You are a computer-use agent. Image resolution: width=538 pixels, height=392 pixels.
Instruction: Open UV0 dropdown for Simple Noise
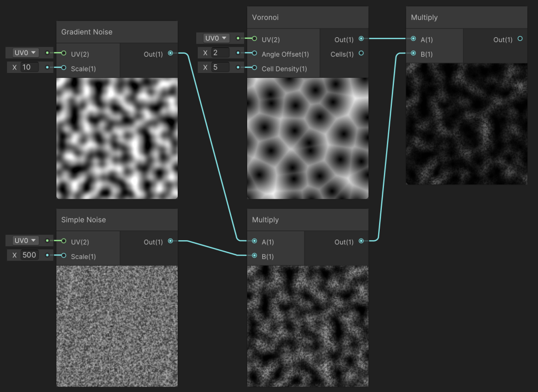(24, 240)
